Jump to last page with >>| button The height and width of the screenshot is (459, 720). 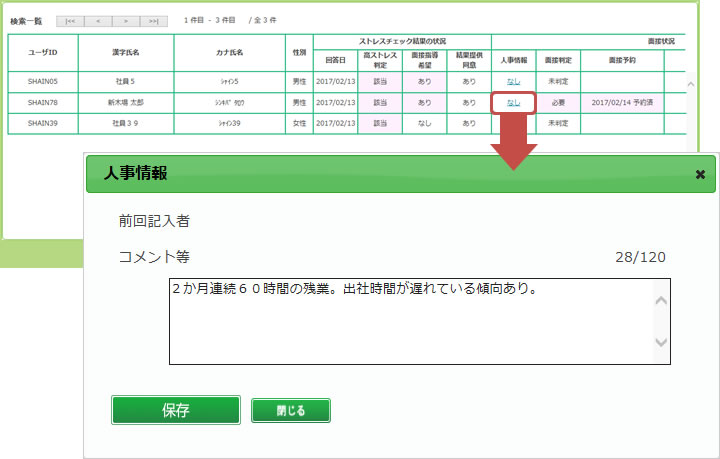[154, 21]
